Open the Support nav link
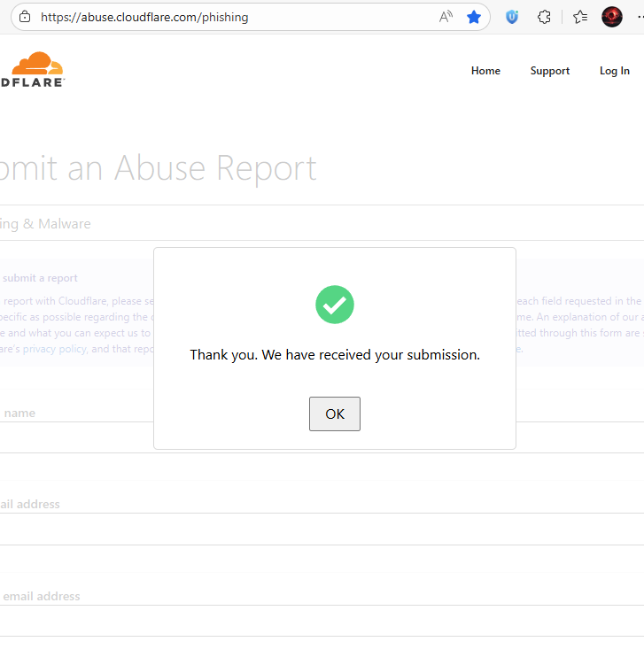This screenshot has width=644, height=657. pyautogui.click(x=550, y=71)
